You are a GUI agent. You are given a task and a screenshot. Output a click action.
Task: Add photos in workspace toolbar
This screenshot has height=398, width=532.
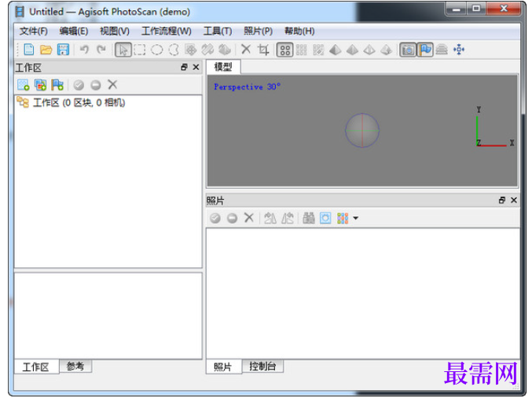40,85
